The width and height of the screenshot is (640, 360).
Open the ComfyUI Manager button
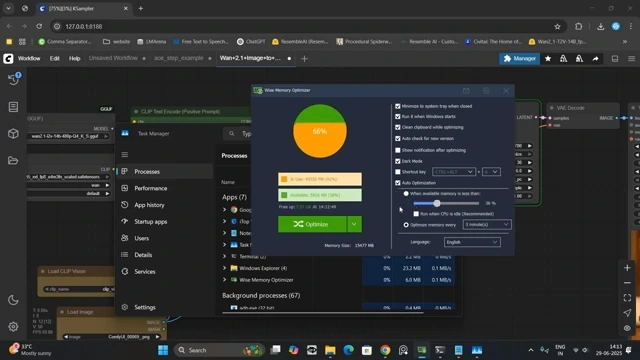tap(520, 59)
